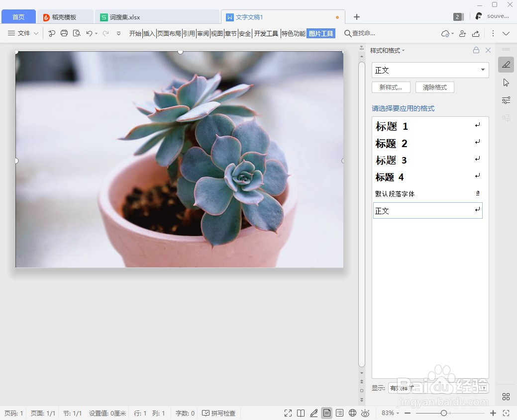Open the 安全 ribbon tab
Image resolution: width=517 pixels, height=420 pixels.
pyautogui.click(x=245, y=33)
